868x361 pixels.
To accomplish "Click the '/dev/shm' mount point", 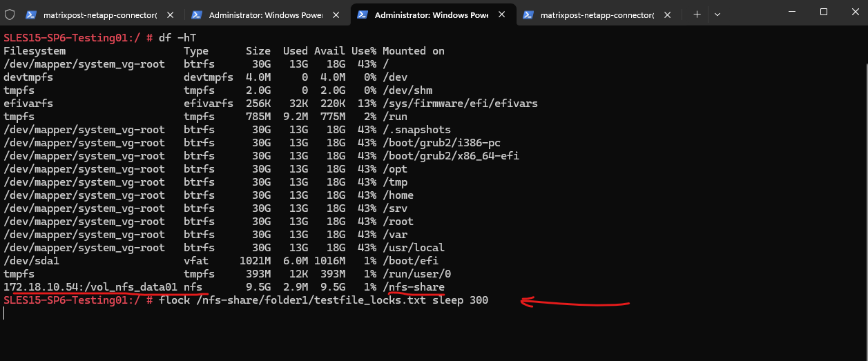I will click(407, 90).
